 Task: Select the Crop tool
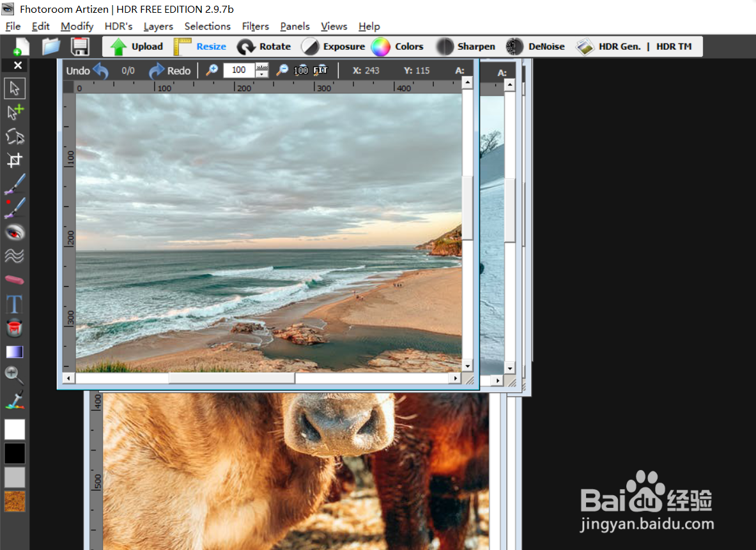15,160
